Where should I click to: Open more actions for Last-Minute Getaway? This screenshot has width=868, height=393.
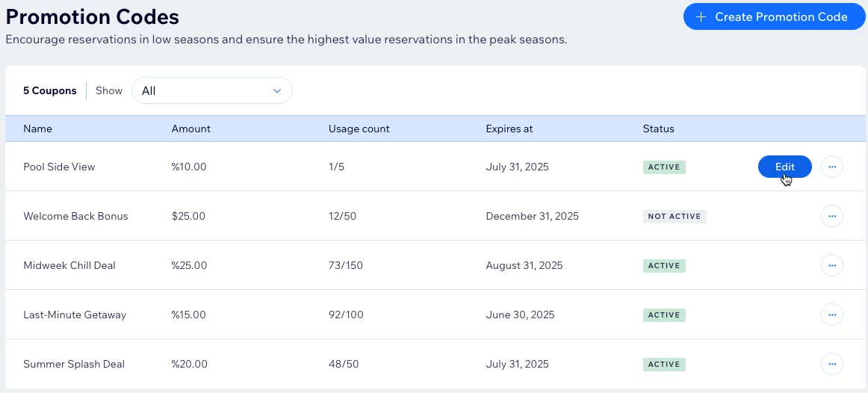pos(831,315)
